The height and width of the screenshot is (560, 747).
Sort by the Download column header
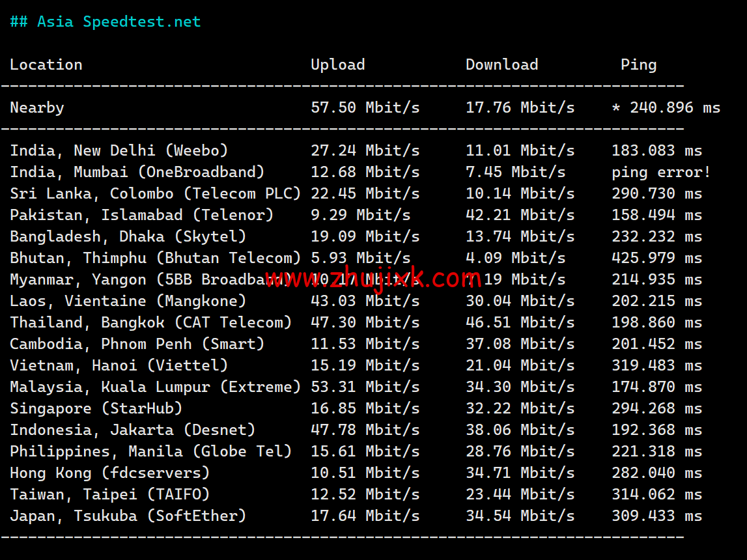click(501, 64)
